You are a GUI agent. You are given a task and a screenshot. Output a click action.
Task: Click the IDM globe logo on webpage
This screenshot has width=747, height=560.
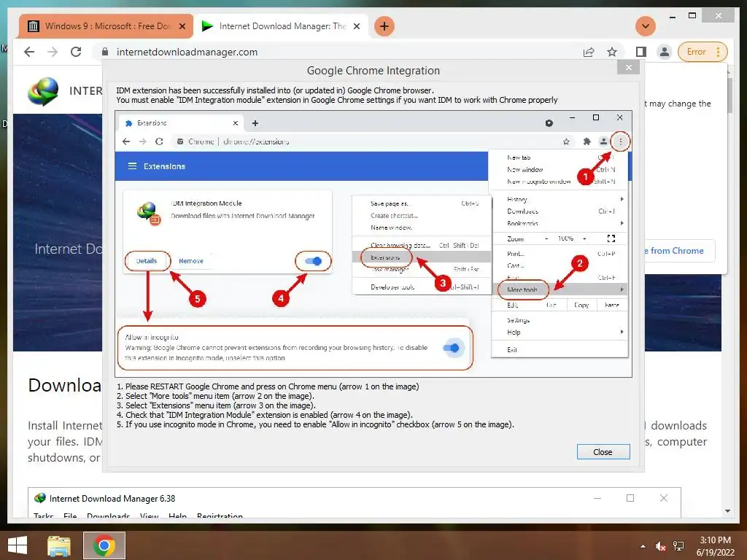point(43,91)
